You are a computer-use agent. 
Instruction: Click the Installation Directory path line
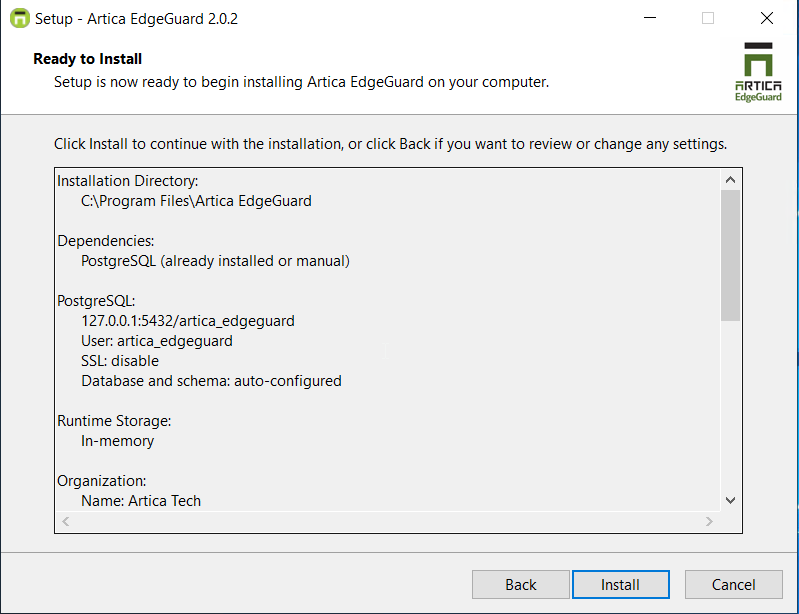(196, 201)
